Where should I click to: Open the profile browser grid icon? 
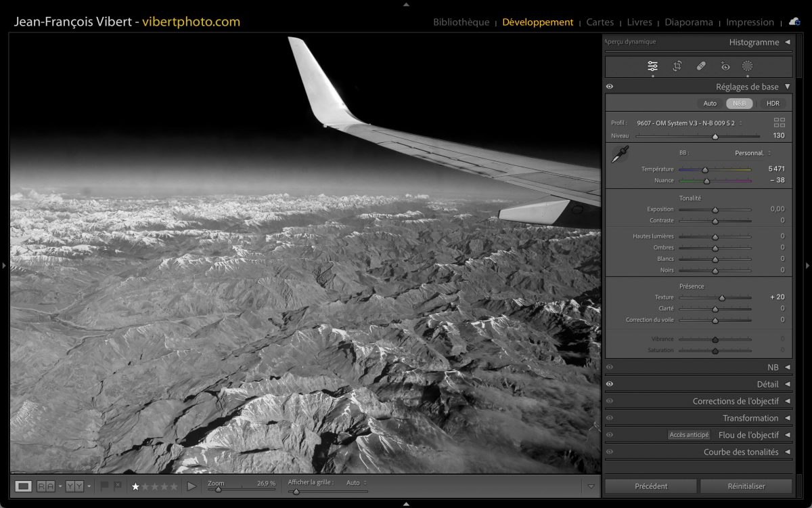[x=779, y=123]
